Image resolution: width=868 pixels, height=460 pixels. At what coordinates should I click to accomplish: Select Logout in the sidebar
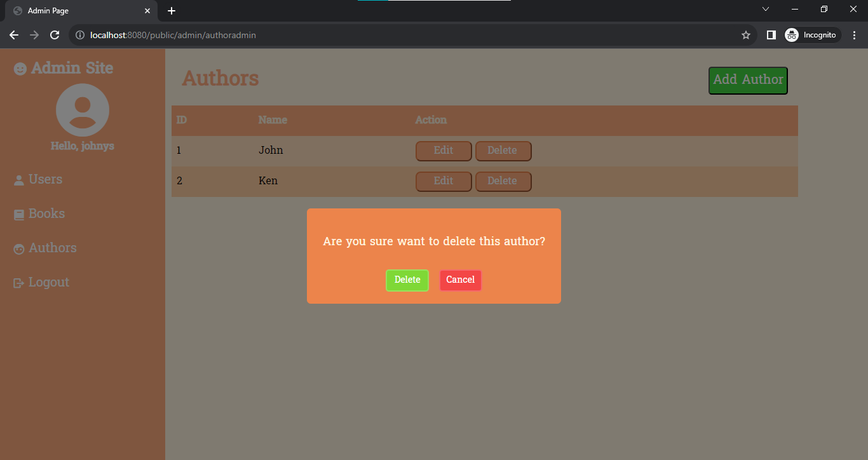tap(48, 282)
